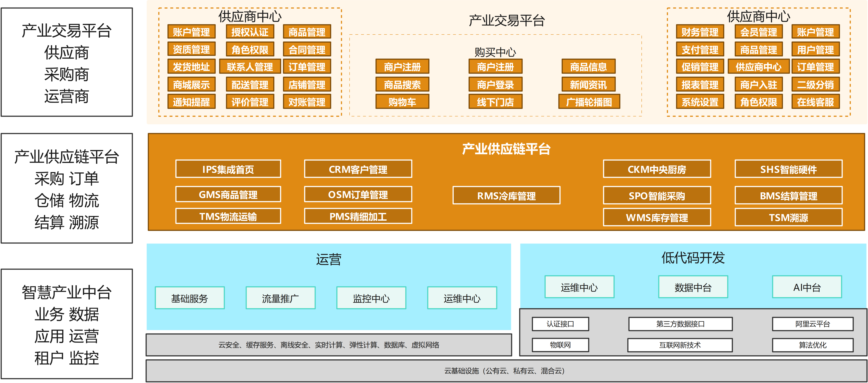Screen dimensions: 868x383
Task: Select the 对账管理 box
Action: point(307,102)
